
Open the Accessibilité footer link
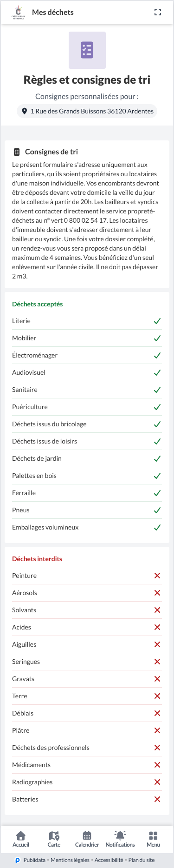tap(109, 860)
